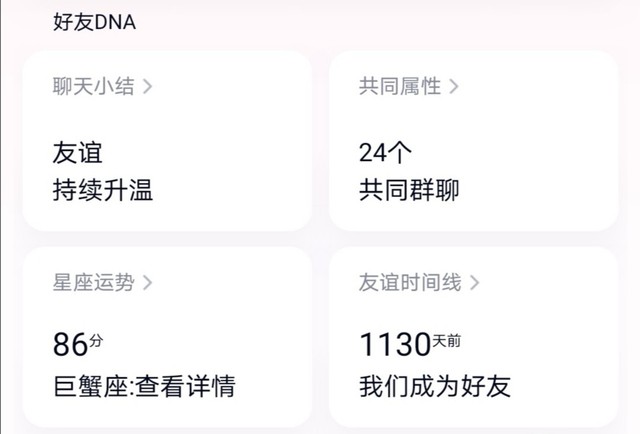The height and width of the screenshot is (434, 640).
Task: Expand the 友谊时间线 chevron arrow
Action: click(x=474, y=283)
